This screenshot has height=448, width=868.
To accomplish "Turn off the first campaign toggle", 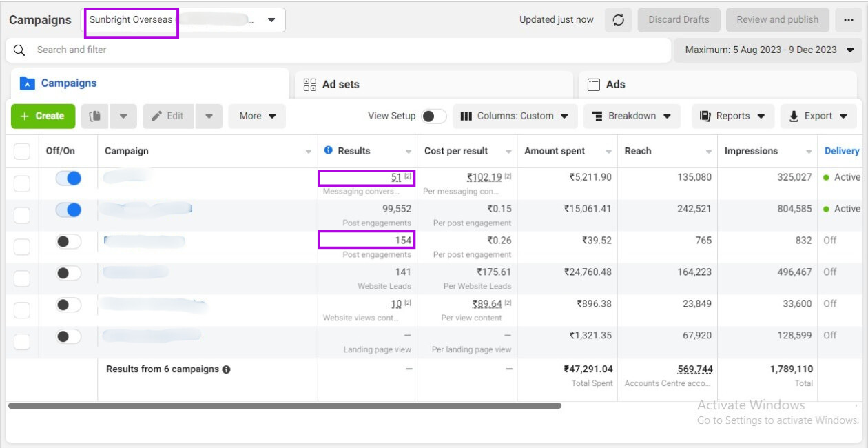I will pos(68,178).
